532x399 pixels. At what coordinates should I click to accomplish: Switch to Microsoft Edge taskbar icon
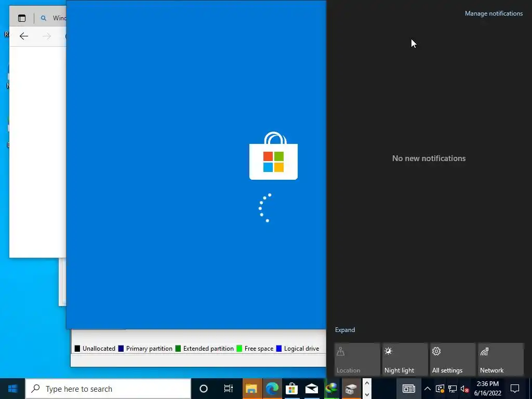(x=272, y=389)
